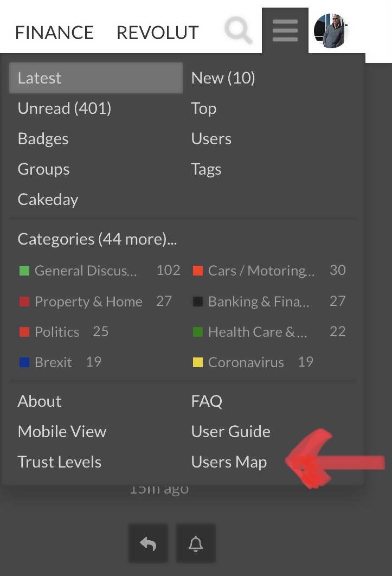Open Banking & Finance category
The height and width of the screenshot is (576, 392).
click(259, 302)
